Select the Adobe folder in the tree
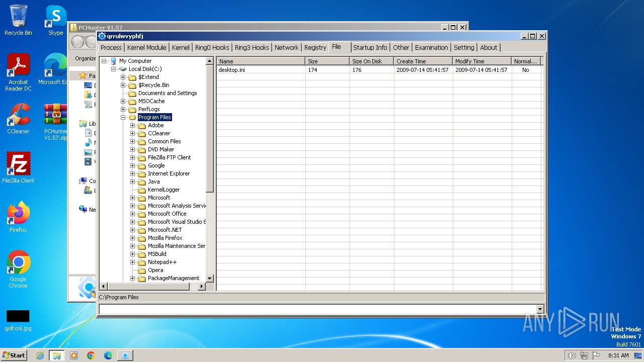The height and width of the screenshot is (362, 644). click(155, 125)
